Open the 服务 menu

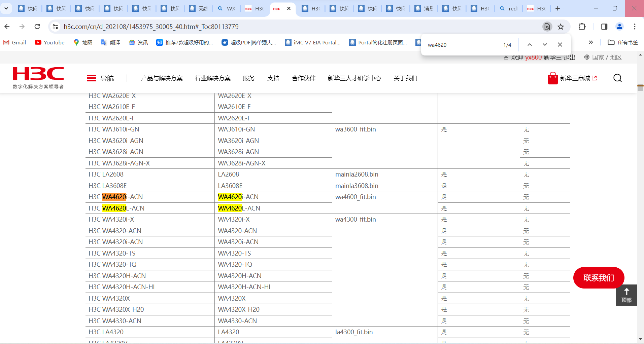tap(249, 78)
